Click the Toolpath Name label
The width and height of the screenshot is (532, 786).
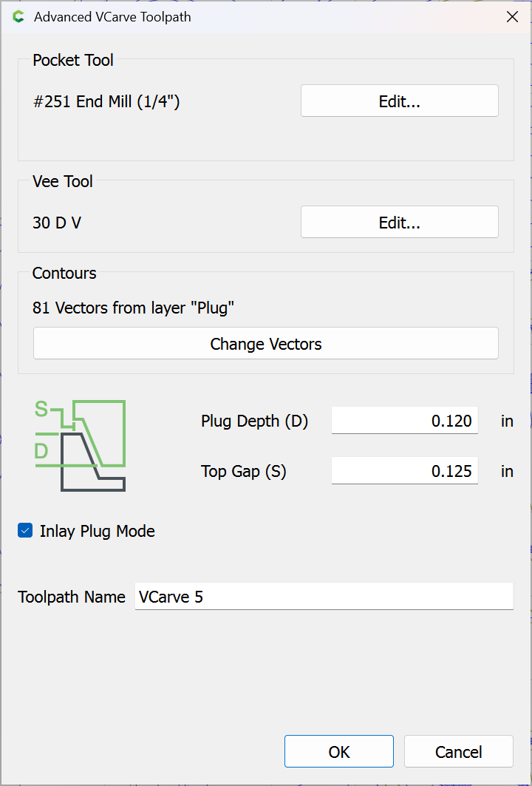[72, 597]
